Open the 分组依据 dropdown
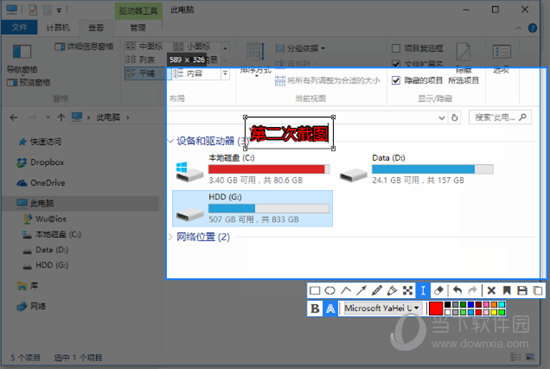 coord(300,48)
